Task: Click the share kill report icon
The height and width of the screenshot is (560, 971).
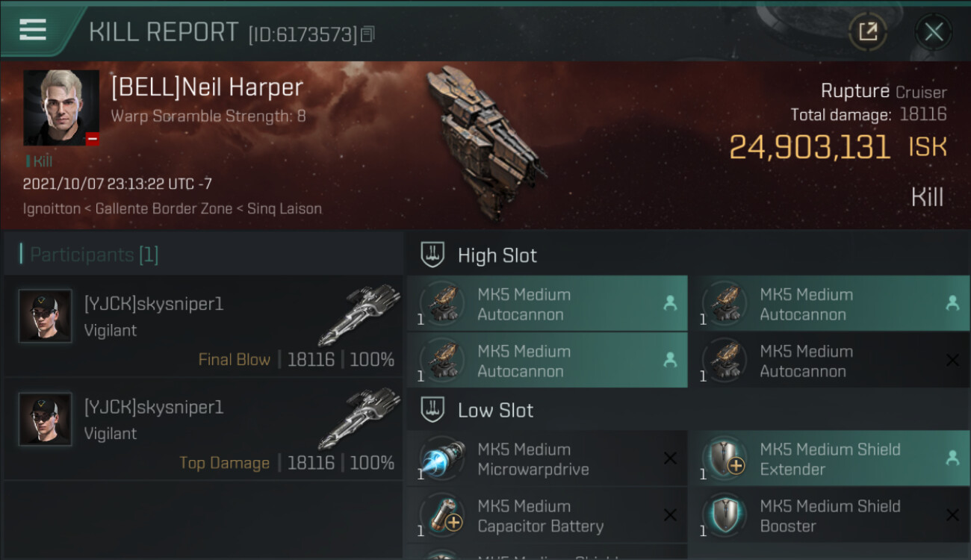Action: pos(867,31)
